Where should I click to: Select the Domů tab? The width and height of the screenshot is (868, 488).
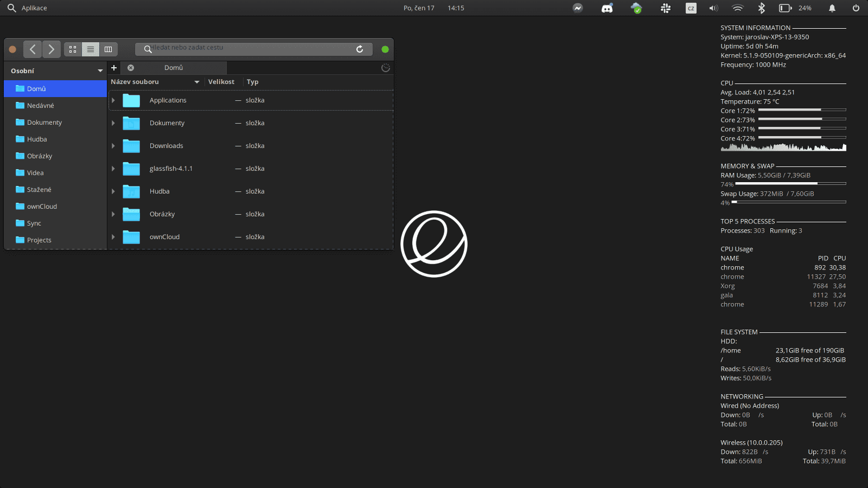pos(174,68)
